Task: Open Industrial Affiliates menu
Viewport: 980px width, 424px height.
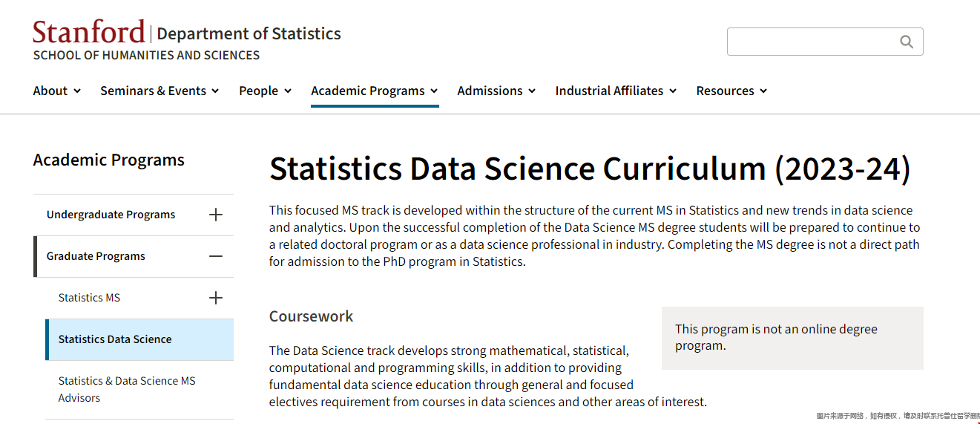Action: point(616,91)
